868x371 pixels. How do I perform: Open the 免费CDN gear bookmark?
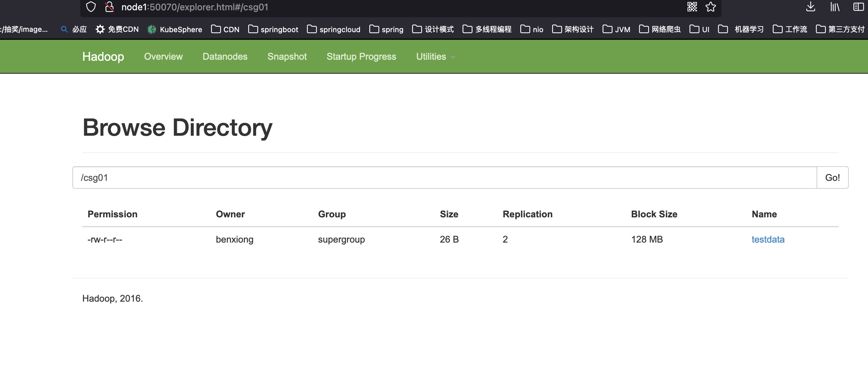point(117,29)
